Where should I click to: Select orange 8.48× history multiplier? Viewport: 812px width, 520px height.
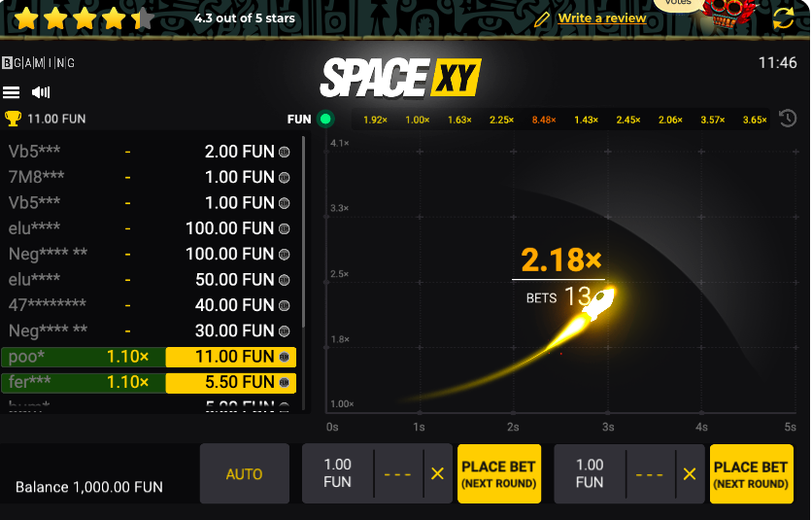[544, 120]
